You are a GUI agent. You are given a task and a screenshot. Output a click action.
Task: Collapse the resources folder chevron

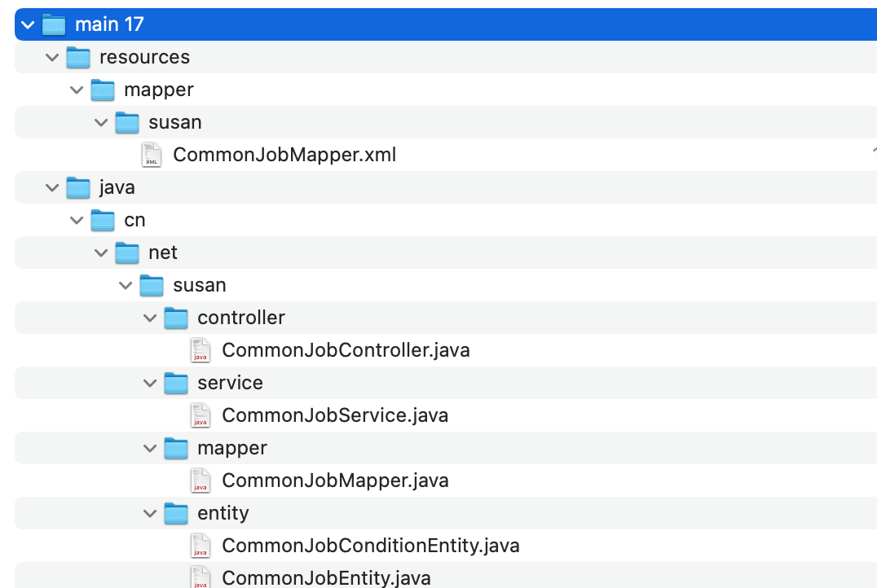tap(53, 57)
